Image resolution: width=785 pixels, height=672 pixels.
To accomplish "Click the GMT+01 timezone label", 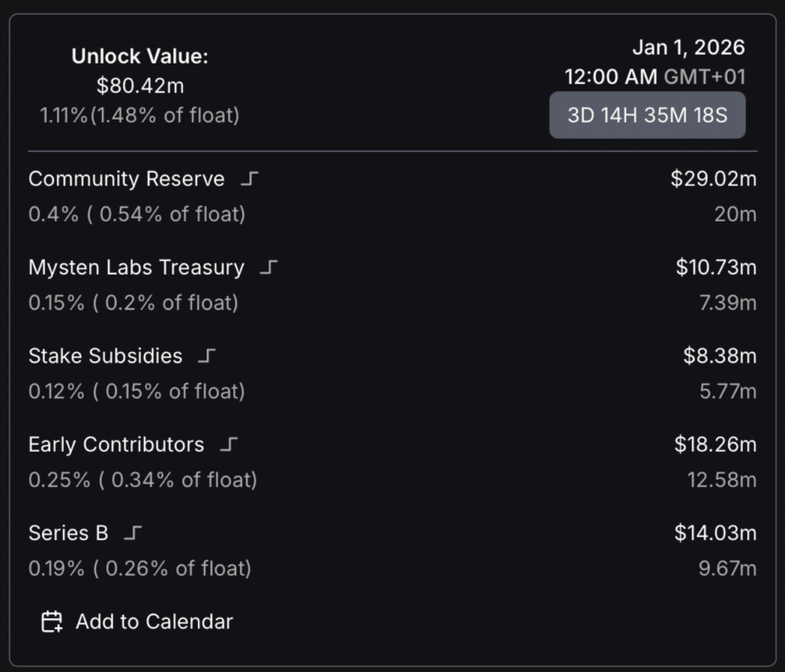I will (704, 77).
